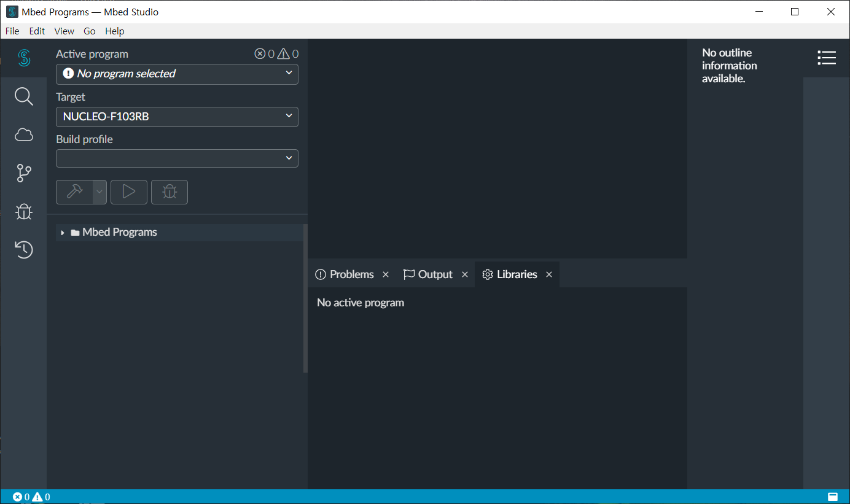Screen dimensions: 850x504
Task: Open the cloud panel in the sidebar
Action: (x=24, y=135)
